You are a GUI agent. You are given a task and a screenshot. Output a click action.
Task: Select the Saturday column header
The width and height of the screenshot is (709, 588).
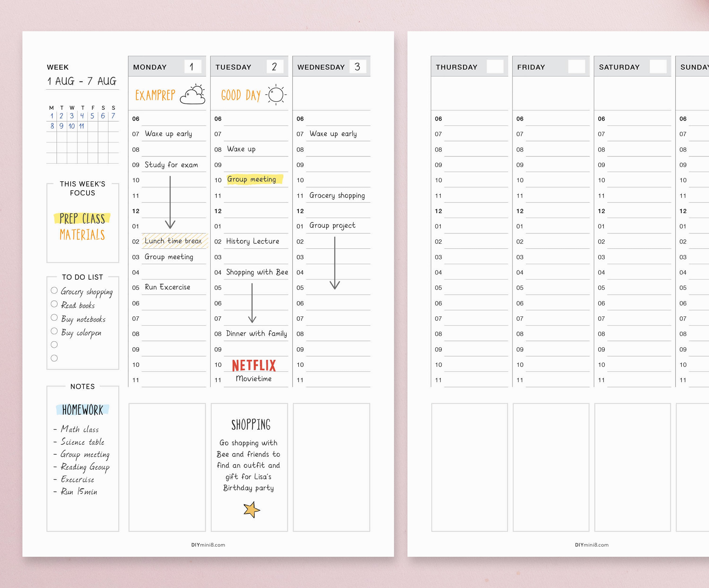coord(619,66)
